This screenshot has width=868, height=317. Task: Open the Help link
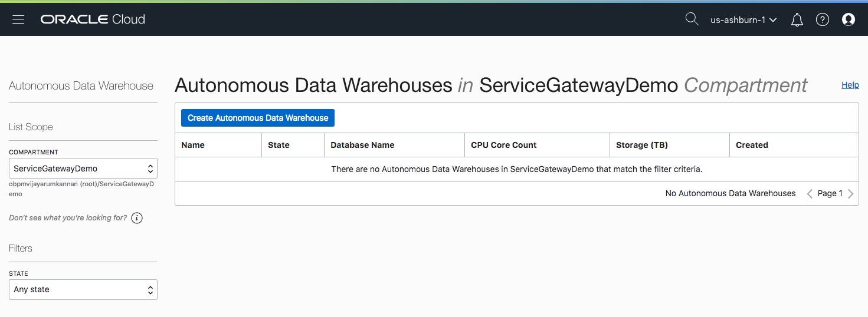pos(850,85)
